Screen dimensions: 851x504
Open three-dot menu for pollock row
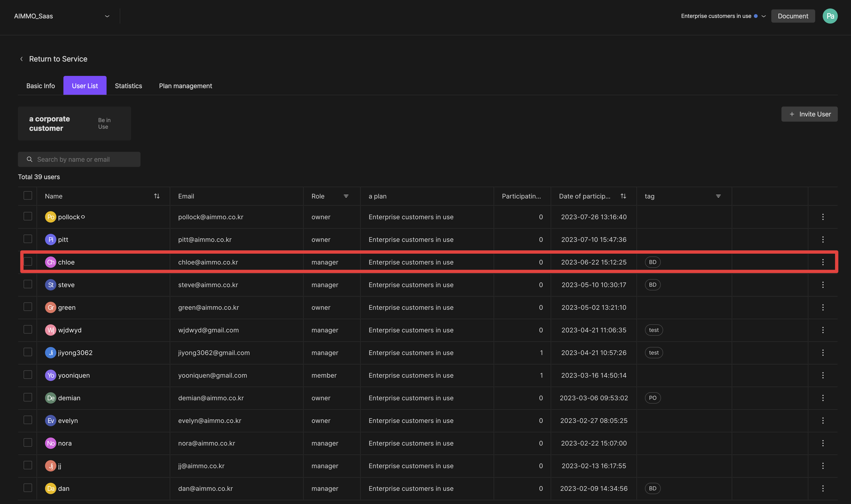tap(822, 217)
